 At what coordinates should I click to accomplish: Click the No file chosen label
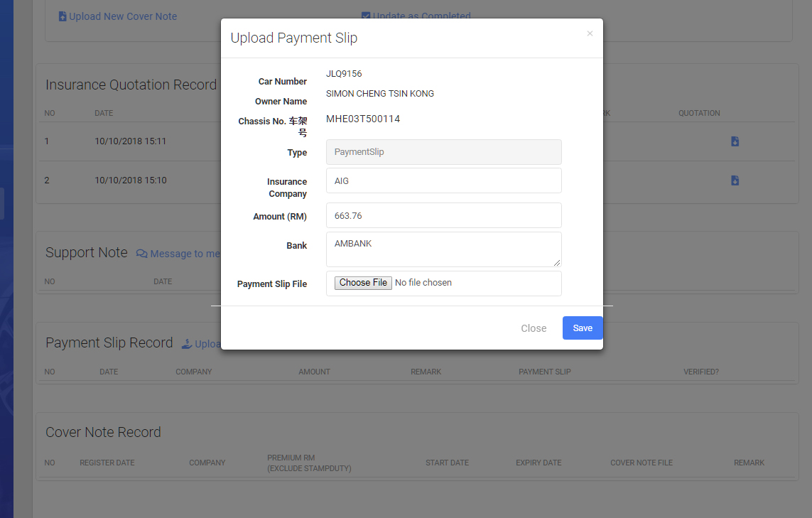tap(423, 283)
